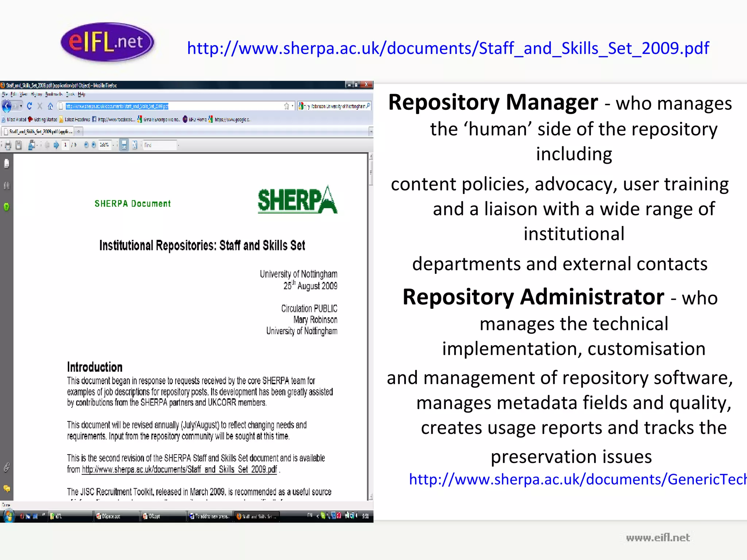Image resolution: width=747 pixels, height=560 pixels.
Task: Save a copy with the PDF diskette icon
Action: click(x=19, y=145)
